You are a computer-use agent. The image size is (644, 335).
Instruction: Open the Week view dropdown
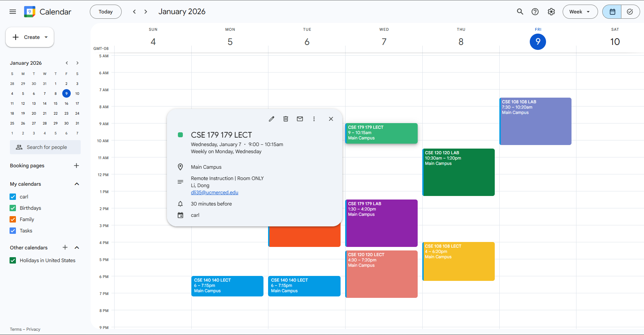(580, 11)
